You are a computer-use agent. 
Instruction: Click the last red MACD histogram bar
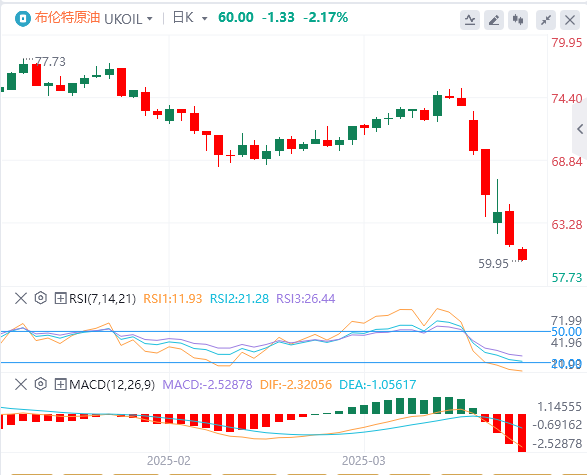[x=522, y=433]
